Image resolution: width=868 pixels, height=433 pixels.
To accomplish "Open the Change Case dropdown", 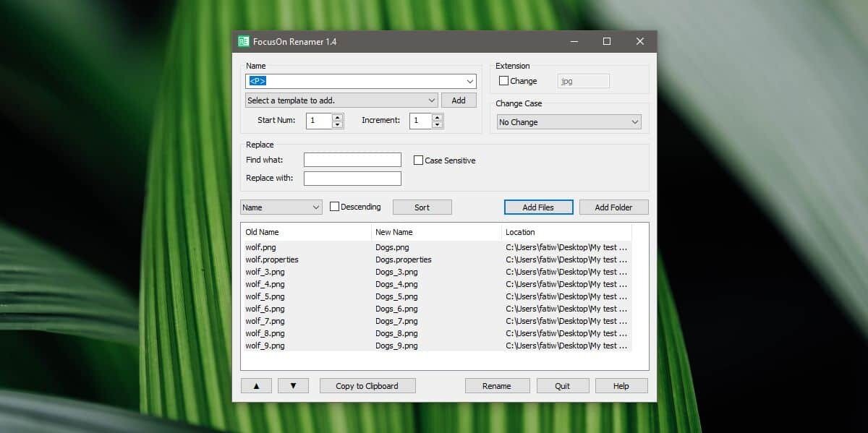I will tap(569, 122).
